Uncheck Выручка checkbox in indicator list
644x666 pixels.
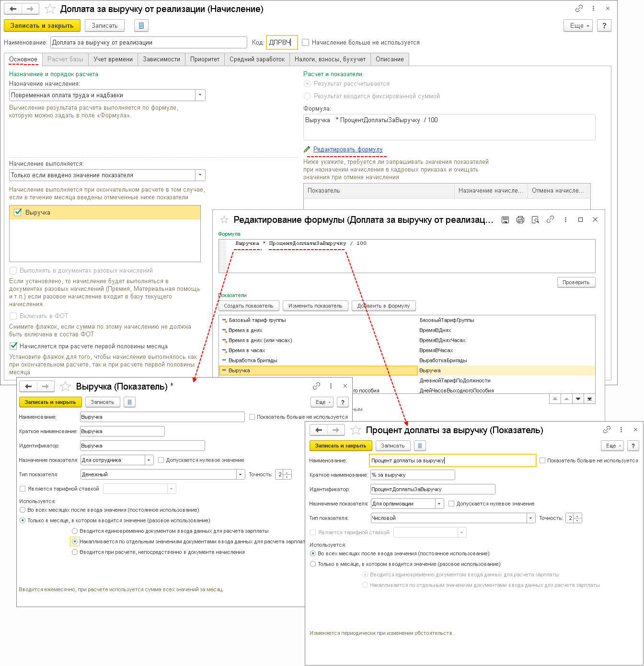coord(18,212)
